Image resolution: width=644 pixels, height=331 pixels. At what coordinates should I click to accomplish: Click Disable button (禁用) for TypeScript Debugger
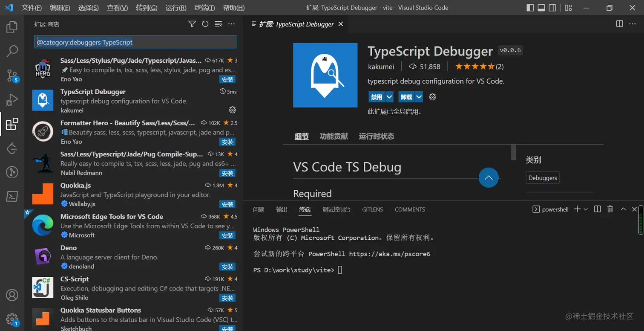377,97
